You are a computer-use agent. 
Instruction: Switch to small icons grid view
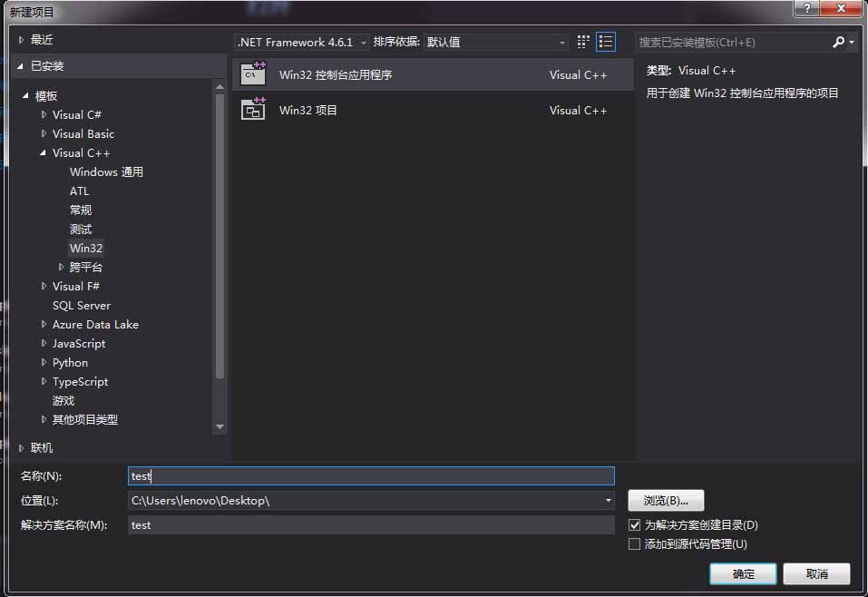pyautogui.click(x=583, y=42)
